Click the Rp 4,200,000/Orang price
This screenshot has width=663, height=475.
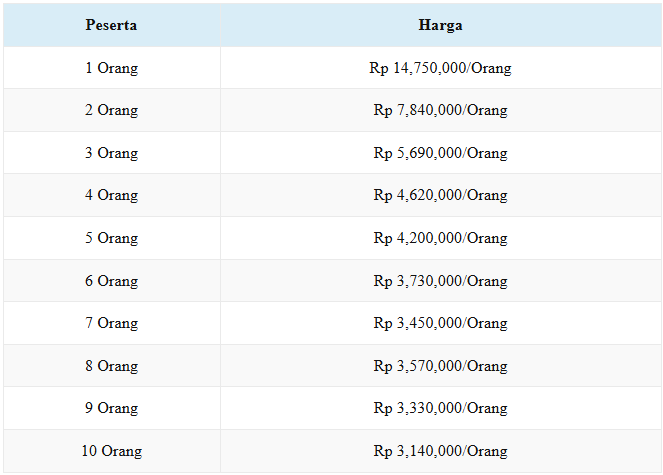click(440, 238)
